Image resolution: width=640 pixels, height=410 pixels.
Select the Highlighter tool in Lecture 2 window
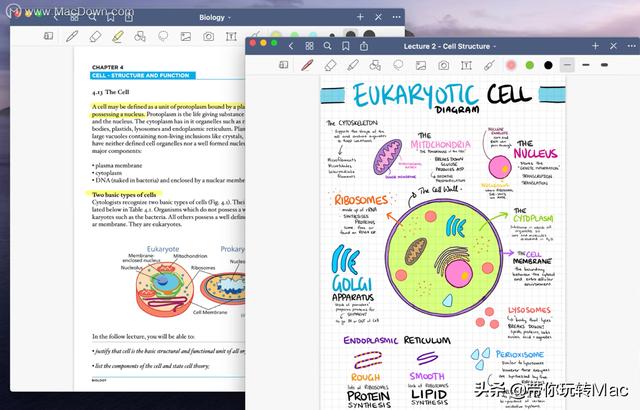[x=353, y=65]
